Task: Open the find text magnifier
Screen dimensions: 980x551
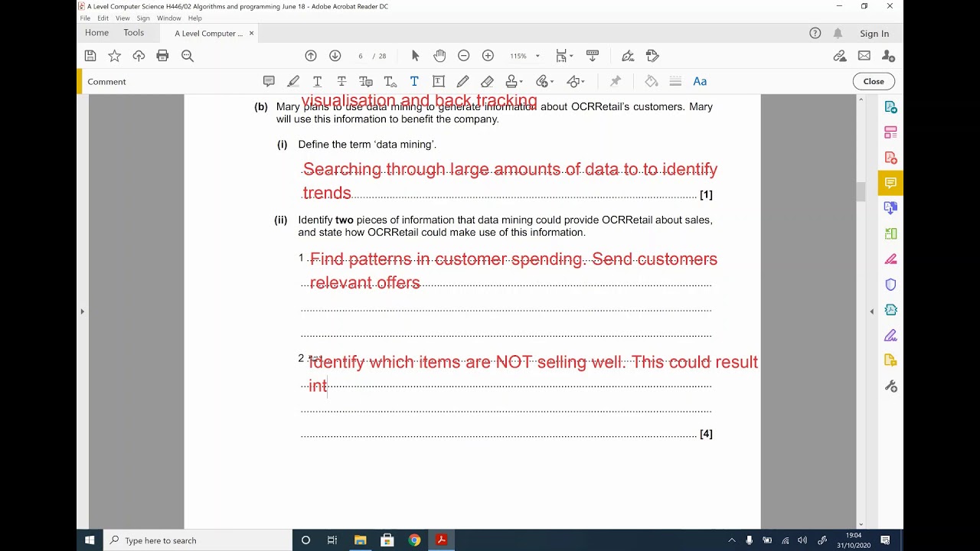Action: (x=188, y=56)
